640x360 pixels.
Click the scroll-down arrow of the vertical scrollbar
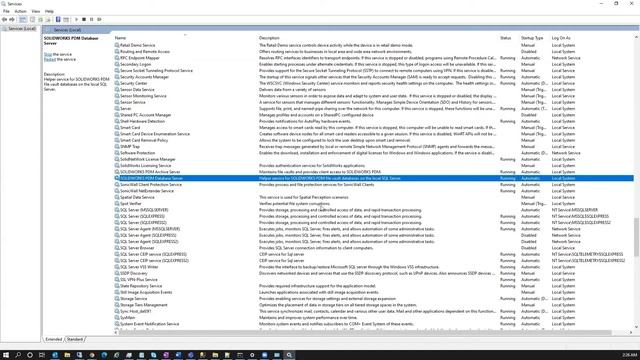click(x=636, y=327)
